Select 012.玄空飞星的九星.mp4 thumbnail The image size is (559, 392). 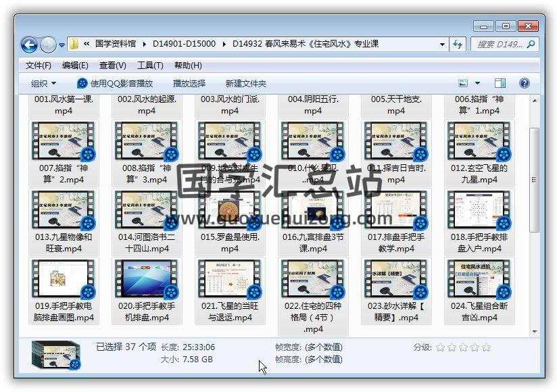(x=479, y=141)
